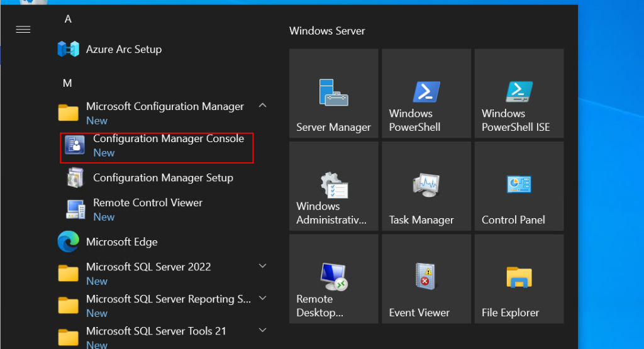The width and height of the screenshot is (644, 349).
Task: Click the Microsoft Edge app icon
Action: [x=68, y=241]
